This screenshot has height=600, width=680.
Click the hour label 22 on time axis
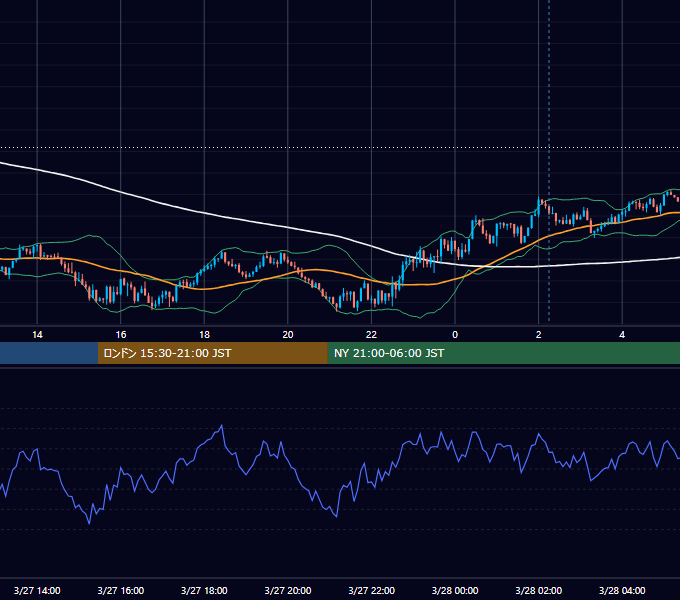[371, 335]
